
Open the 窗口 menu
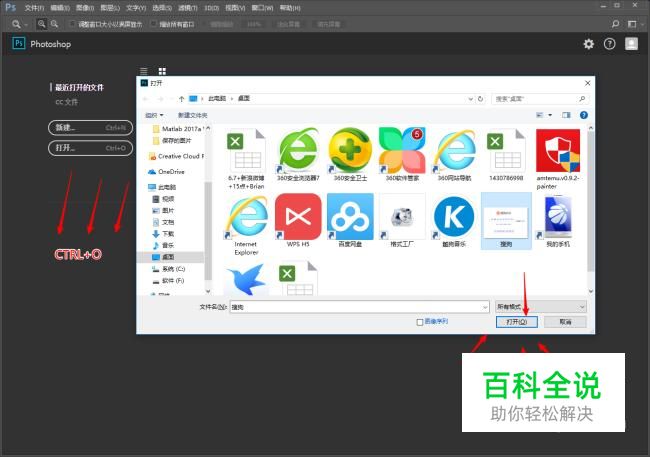[x=262, y=8]
